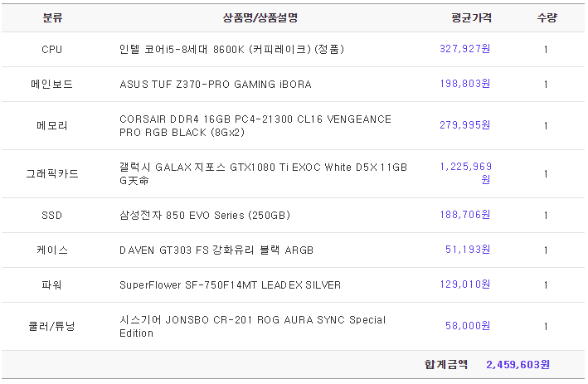Click the mainboard price 198,803원

coord(464,84)
